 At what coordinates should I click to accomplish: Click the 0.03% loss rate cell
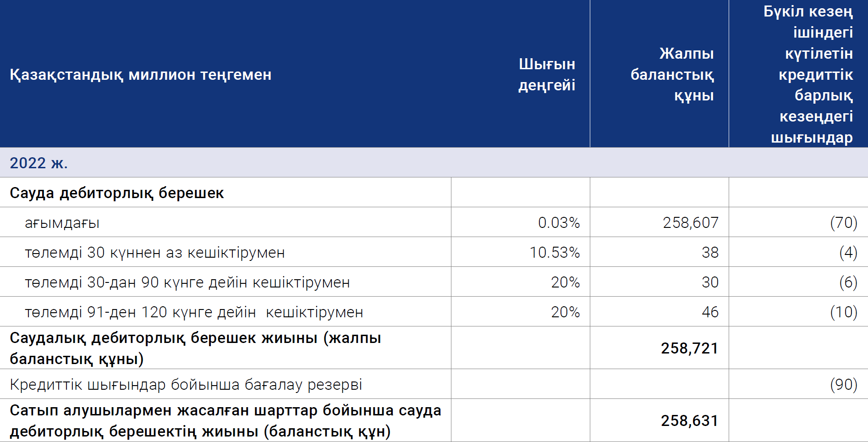[559, 223]
